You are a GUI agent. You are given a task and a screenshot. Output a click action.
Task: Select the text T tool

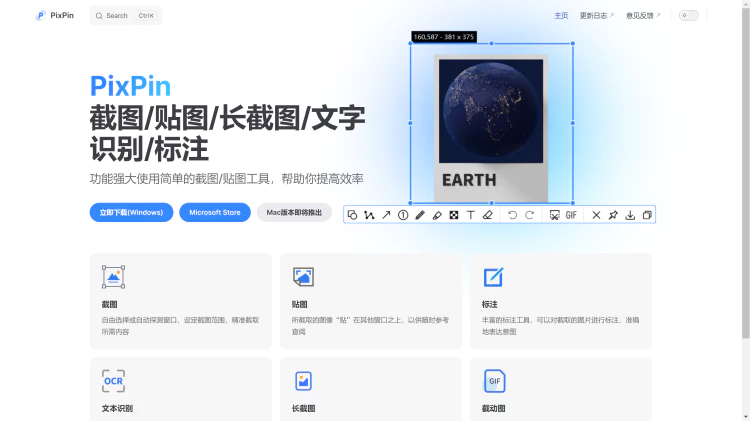pyautogui.click(x=471, y=215)
